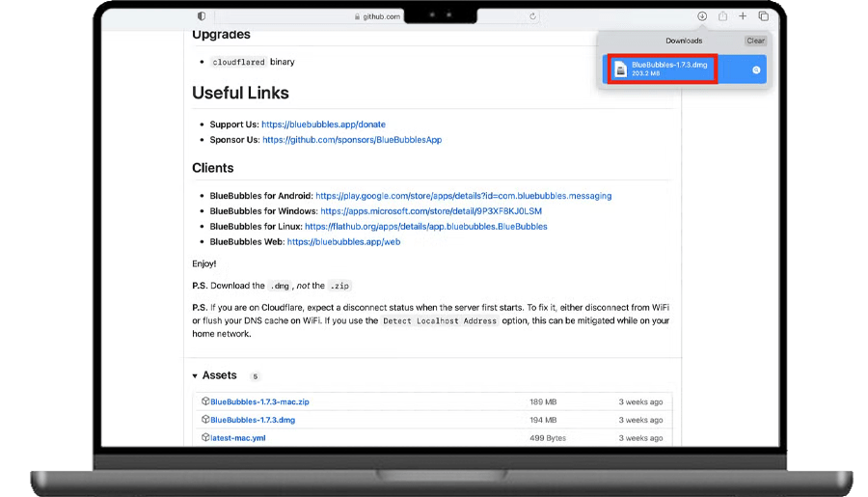This screenshot has height=497, width=868.
Task: Open BlueBubbles-1.7.3.dmg in Downloads popover
Action: pos(684,69)
